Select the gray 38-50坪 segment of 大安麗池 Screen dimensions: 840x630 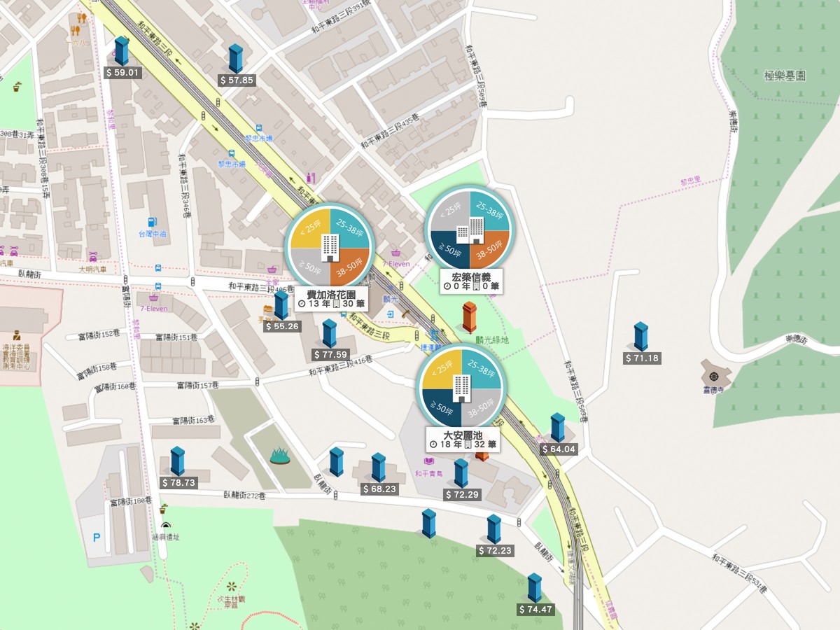pos(482,407)
